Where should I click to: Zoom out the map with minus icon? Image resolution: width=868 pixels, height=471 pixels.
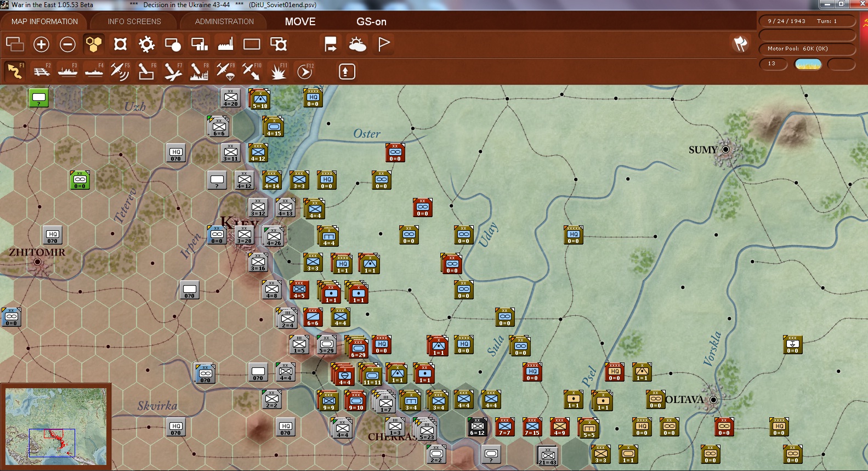click(x=67, y=44)
